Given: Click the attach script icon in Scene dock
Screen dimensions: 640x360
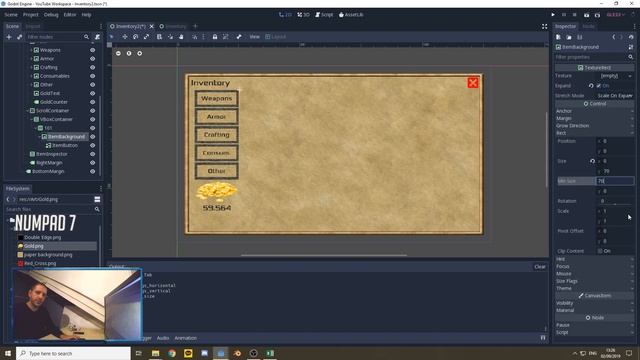Looking at the screenshot, I should tap(97, 37).
